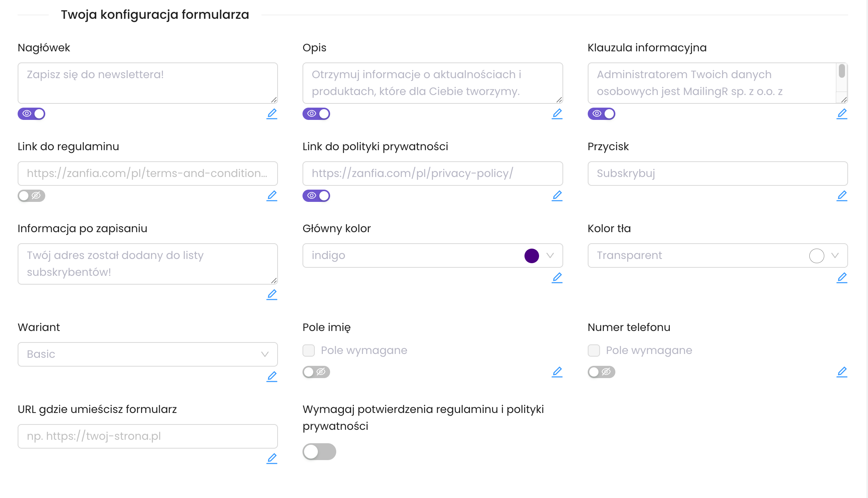868x498 pixels.
Task: Open the Wariant Basic dropdown
Action: pyautogui.click(x=148, y=354)
